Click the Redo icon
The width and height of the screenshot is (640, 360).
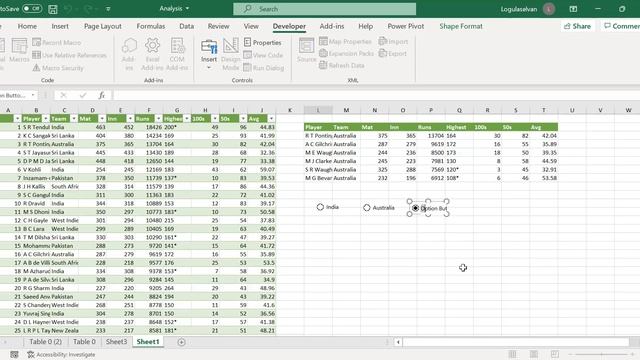pyautogui.click(x=88, y=9)
